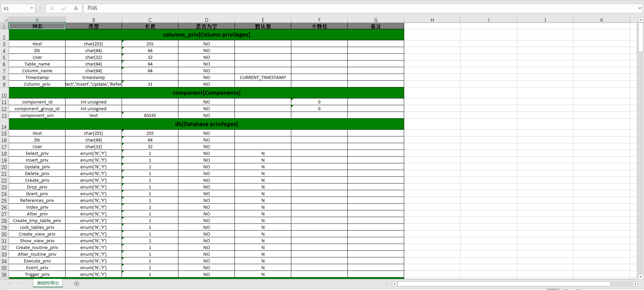Select row 25 header
The height and width of the screenshot is (290, 644).
pyautogui.click(x=4, y=201)
